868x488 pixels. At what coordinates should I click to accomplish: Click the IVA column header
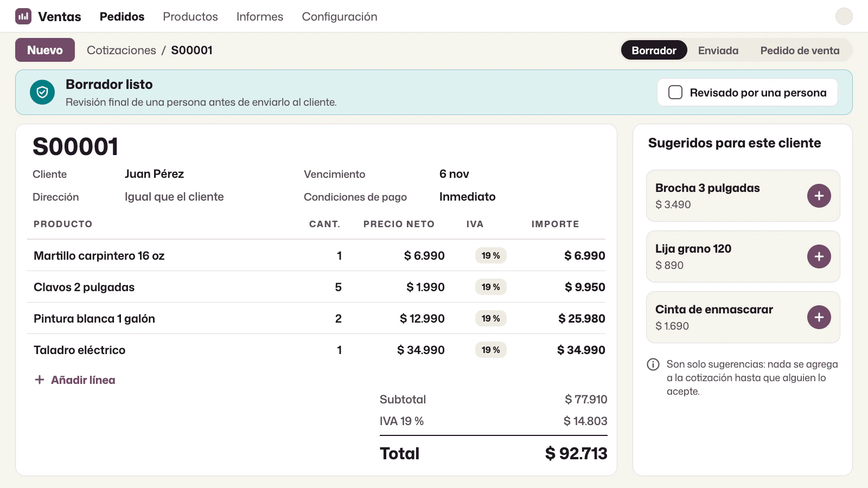475,224
